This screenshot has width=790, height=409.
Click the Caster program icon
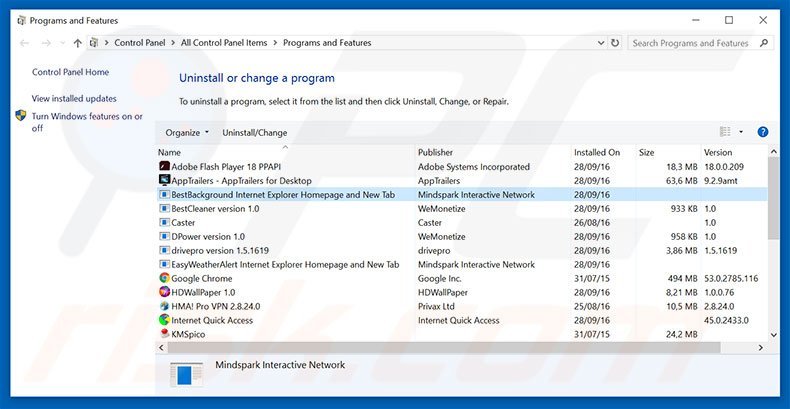[x=164, y=222]
